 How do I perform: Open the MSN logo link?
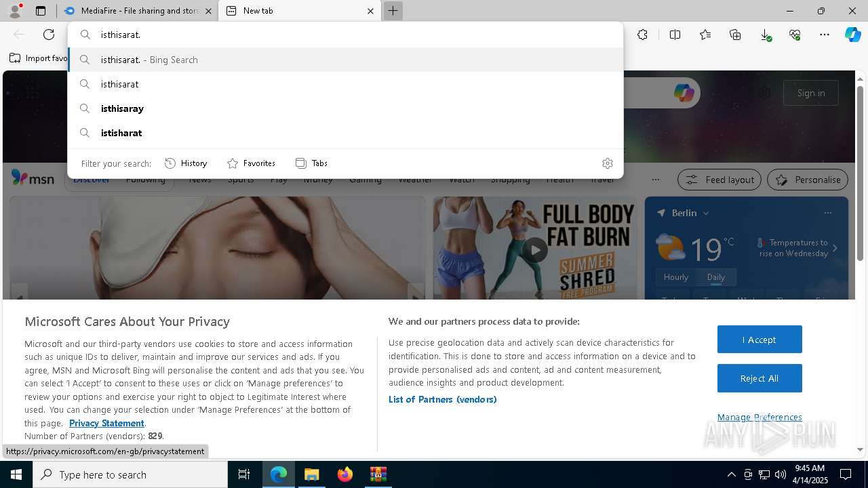pos(33,178)
